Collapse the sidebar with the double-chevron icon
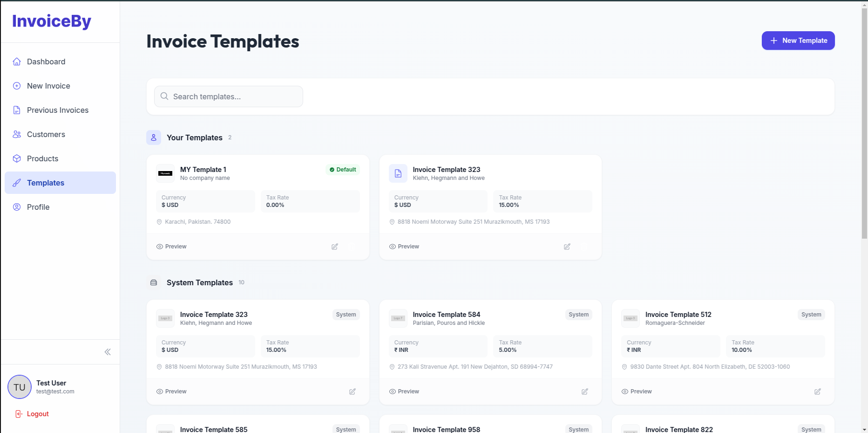The image size is (868, 433). tap(108, 352)
